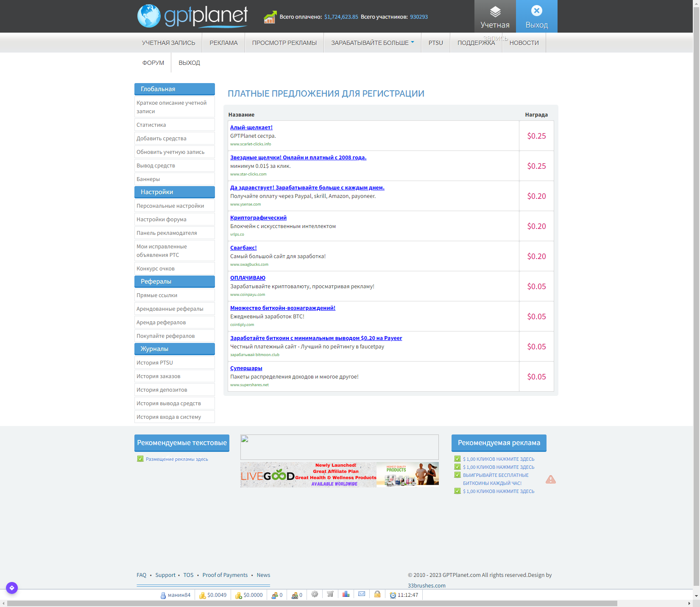Click broken image banner above LiveGood
The image size is (700, 607).
click(340, 447)
